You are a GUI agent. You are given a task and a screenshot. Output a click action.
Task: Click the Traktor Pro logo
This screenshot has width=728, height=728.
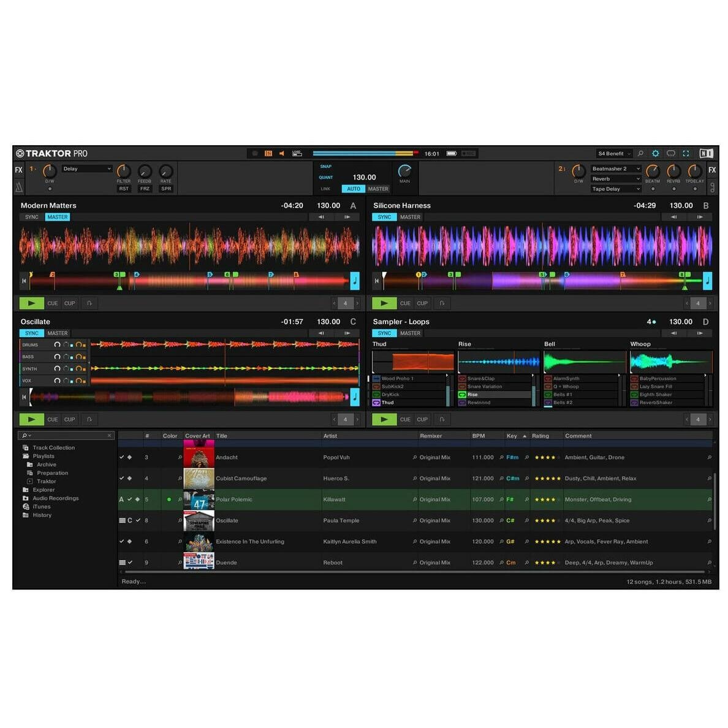tap(51, 153)
